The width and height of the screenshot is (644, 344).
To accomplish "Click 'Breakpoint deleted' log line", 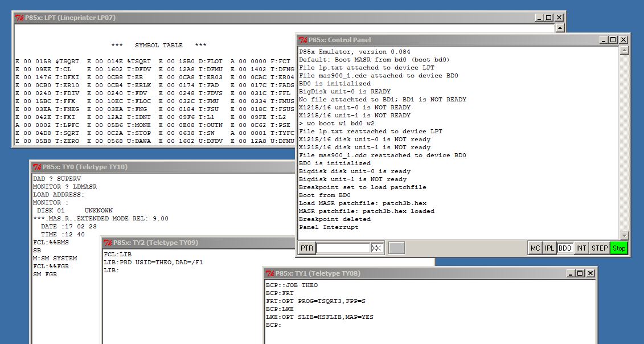I will click(335, 219).
